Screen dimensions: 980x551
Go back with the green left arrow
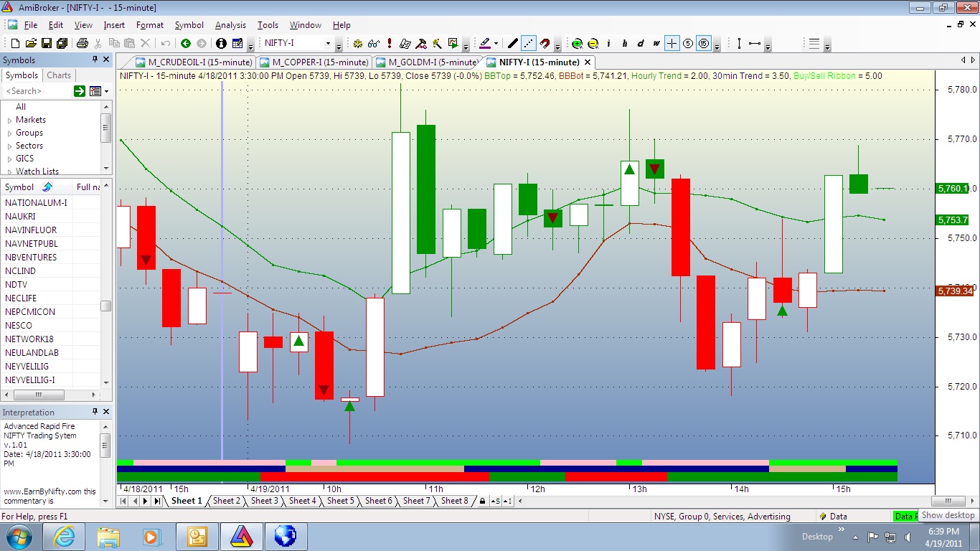tap(186, 43)
